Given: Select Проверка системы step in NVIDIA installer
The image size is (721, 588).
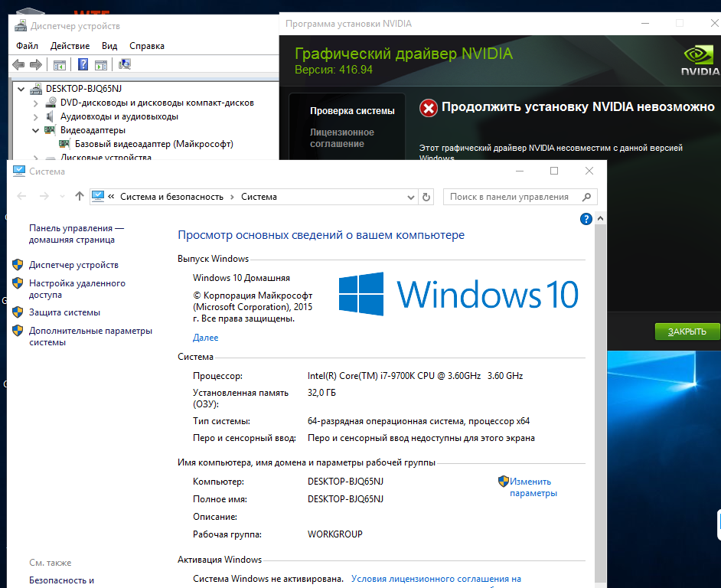Looking at the screenshot, I should [352, 111].
